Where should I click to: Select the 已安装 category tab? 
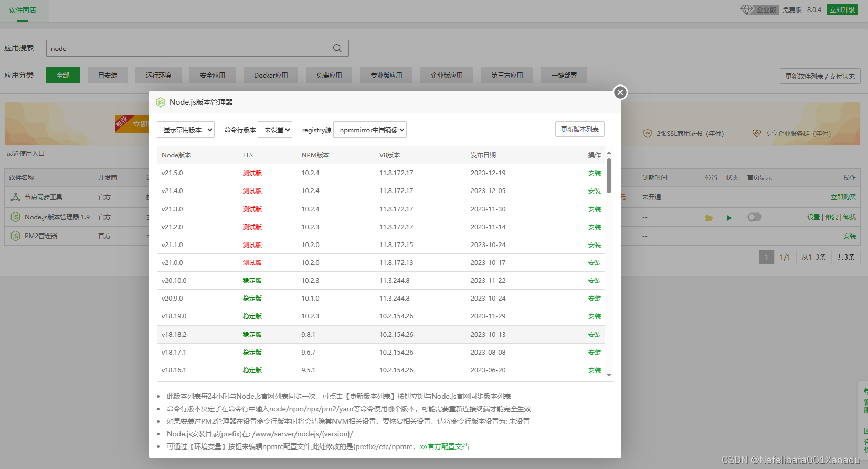tap(108, 75)
